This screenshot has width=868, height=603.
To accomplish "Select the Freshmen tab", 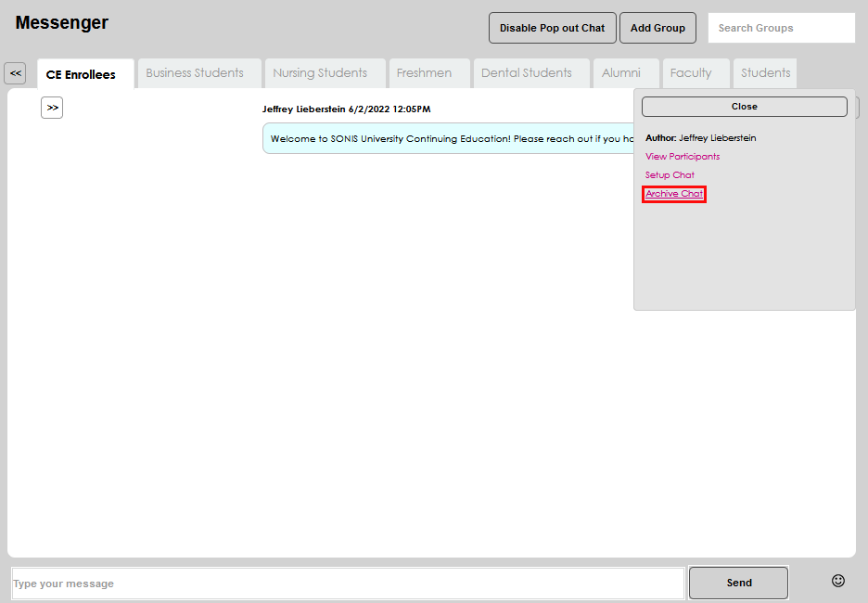I will click(x=429, y=73).
